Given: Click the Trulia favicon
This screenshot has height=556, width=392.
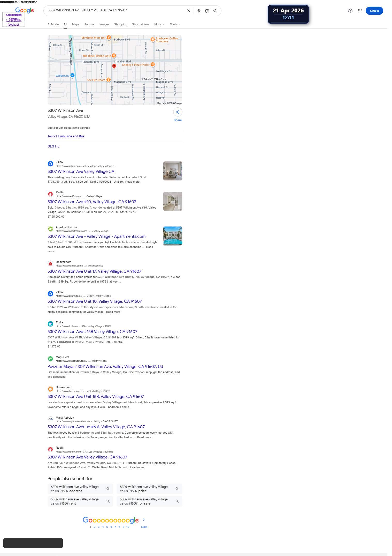Looking at the screenshot, I should point(50,324).
